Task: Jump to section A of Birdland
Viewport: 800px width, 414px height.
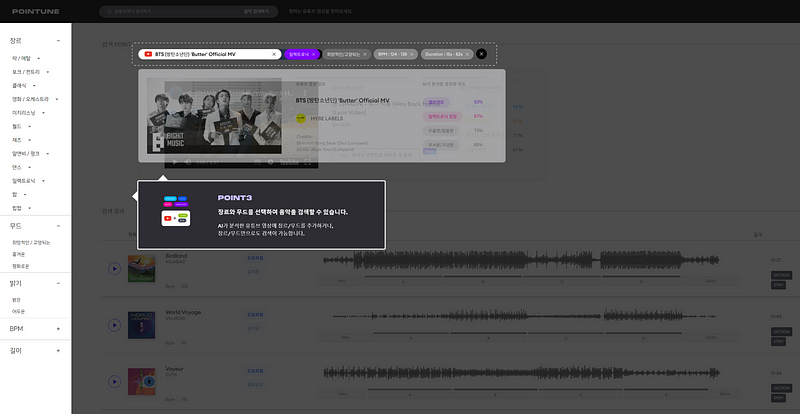Action: [404, 281]
